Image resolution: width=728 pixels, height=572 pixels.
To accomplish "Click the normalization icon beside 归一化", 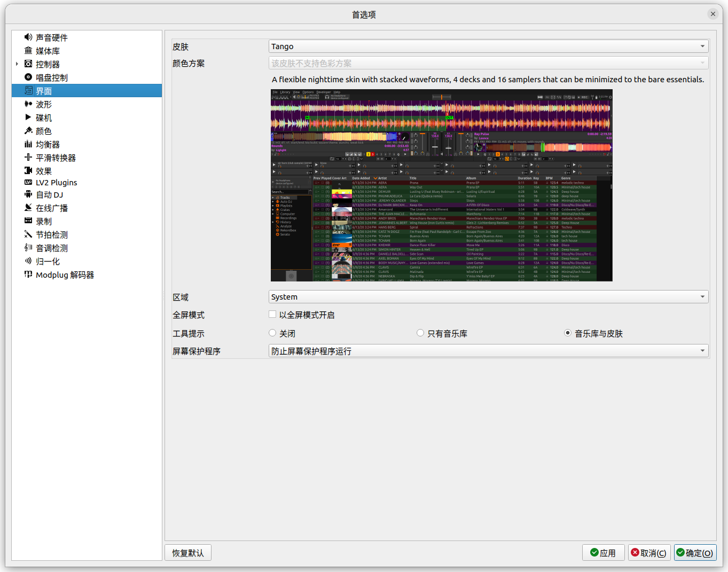I will point(28,261).
